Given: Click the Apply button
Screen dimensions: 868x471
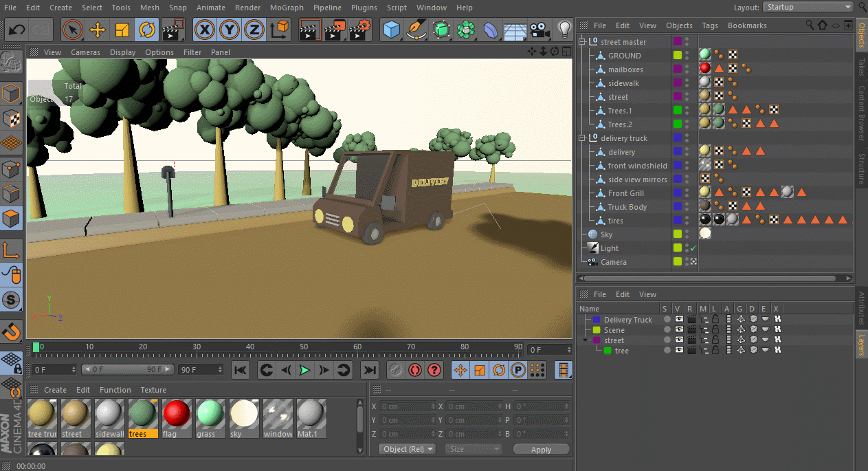Looking at the screenshot, I should click(541, 449).
